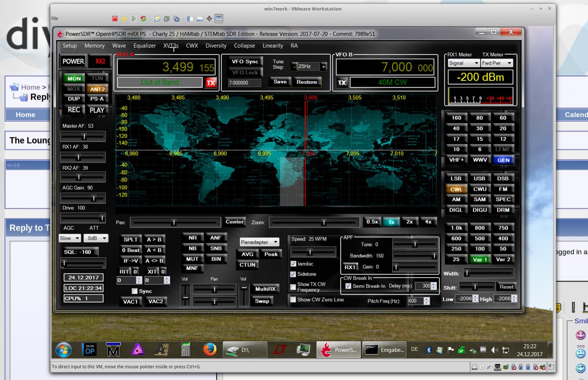Click the 7.000000 saved frequency field
Image resolution: width=588 pixels, height=380 pixels.
click(x=245, y=83)
